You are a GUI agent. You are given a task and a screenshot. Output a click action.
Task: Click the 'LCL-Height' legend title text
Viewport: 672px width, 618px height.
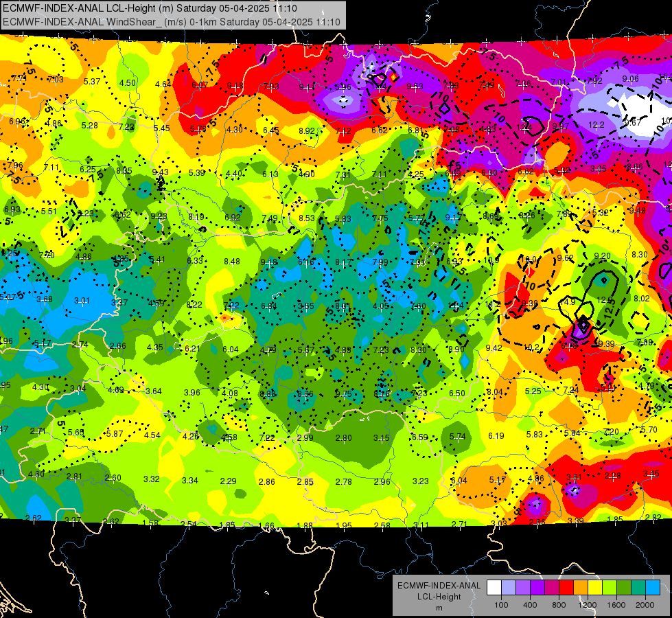click(x=439, y=597)
